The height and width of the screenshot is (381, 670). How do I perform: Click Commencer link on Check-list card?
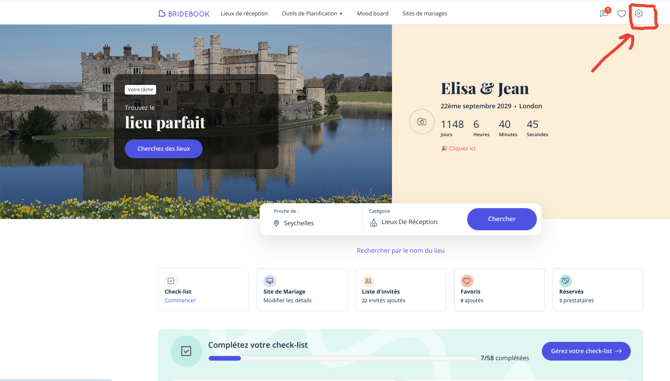[180, 300]
